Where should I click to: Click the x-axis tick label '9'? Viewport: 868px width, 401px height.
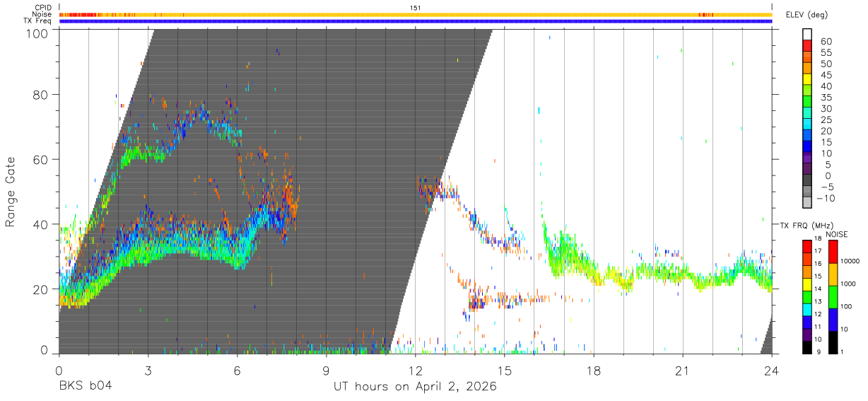point(327,371)
